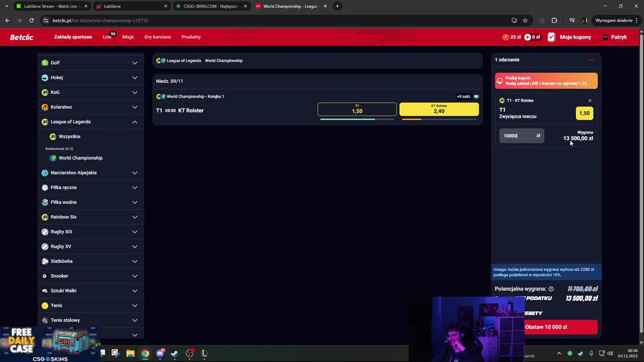
Task: Open a new browser tab
Action: (x=337, y=6)
